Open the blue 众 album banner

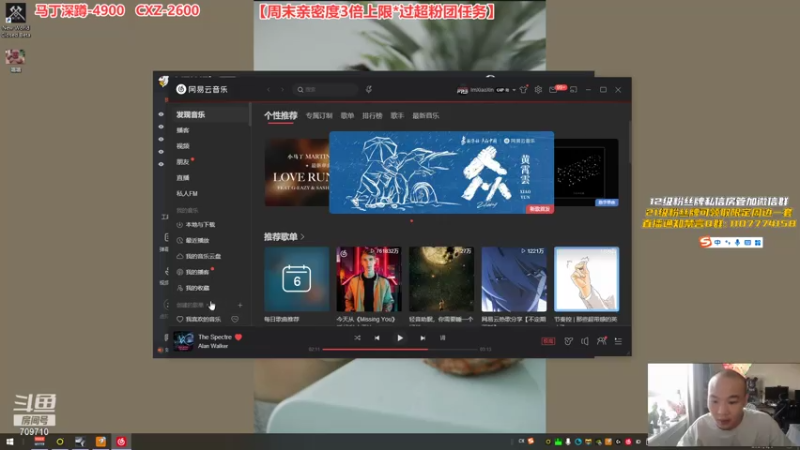441,172
